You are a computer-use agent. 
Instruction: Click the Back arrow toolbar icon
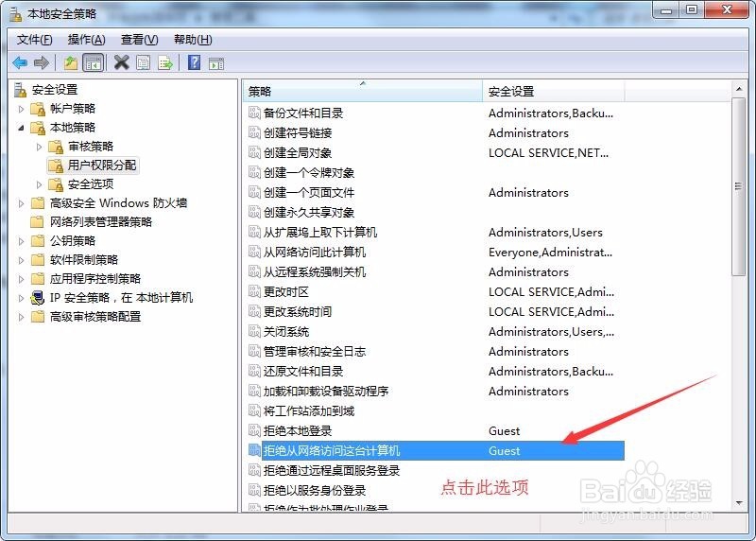pyautogui.click(x=20, y=62)
